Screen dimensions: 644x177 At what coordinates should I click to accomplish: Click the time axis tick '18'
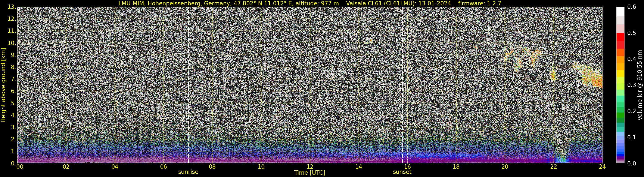click(456, 167)
